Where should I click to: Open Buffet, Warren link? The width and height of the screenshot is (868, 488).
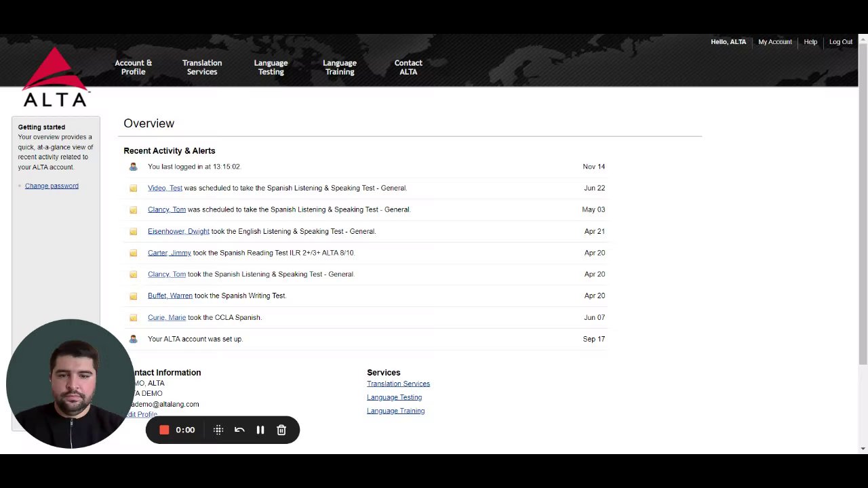[x=170, y=296]
